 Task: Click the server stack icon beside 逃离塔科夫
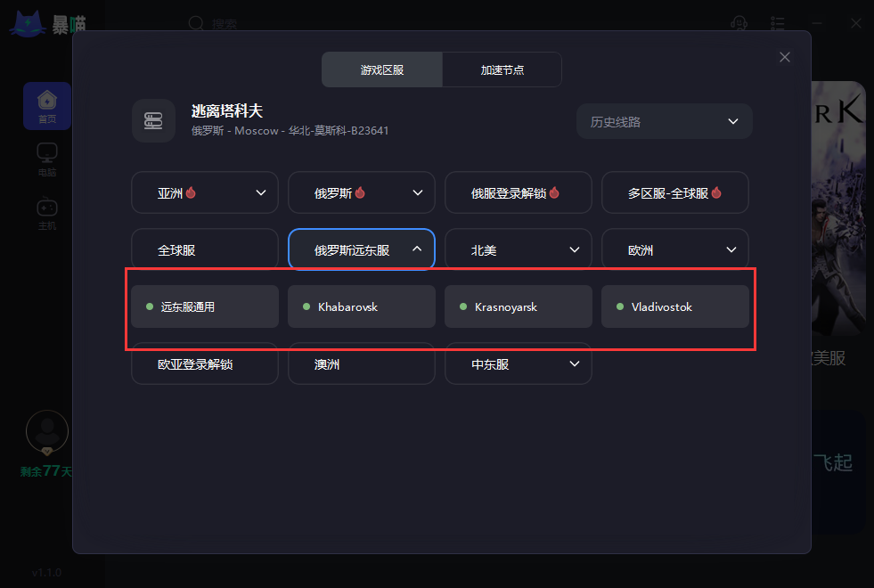click(x=153, y=121)
